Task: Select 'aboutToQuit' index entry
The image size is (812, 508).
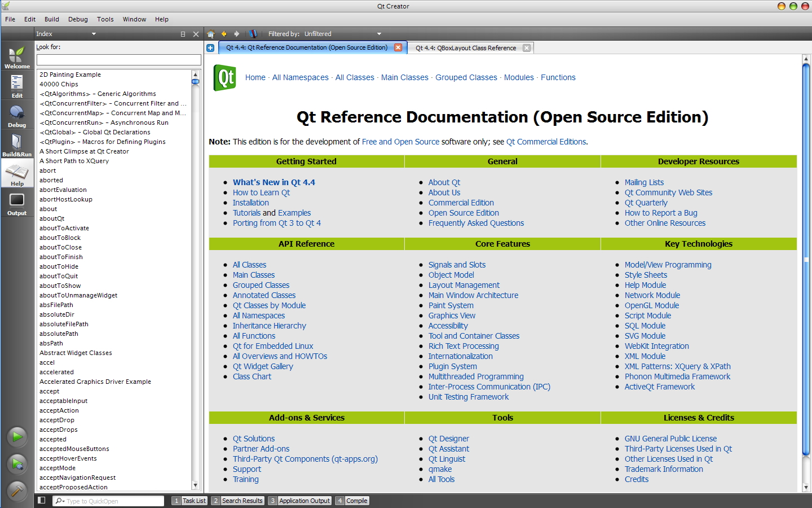Action: coord(59,276)
